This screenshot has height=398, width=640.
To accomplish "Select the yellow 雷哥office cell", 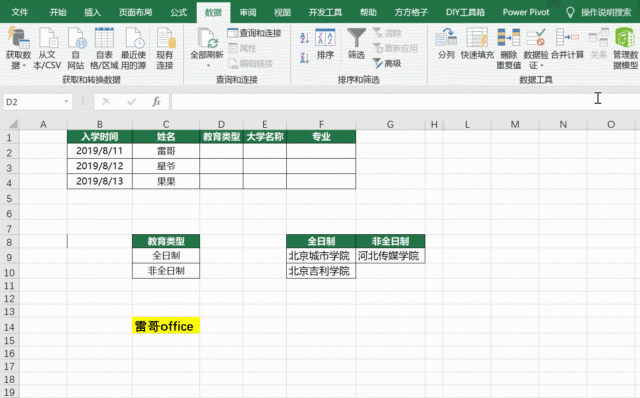I will coord(166,326).
